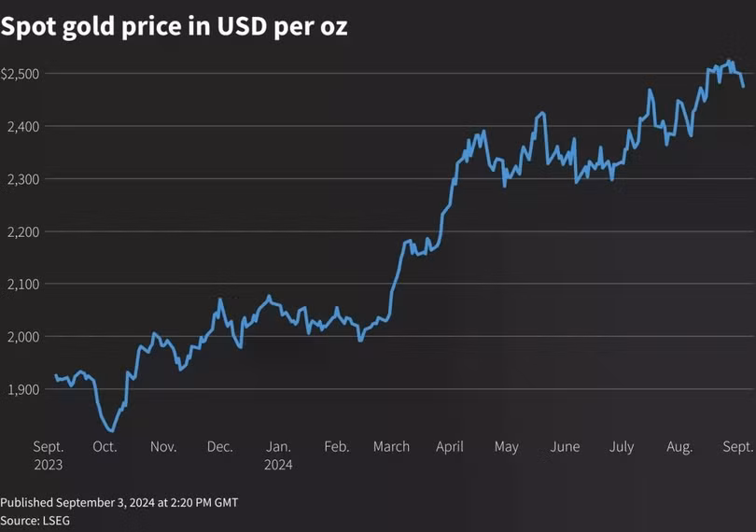Image resolution: width=756 pixels, height=532 pixels.
Task: Click the "Sept. 2023" x-axis label
Action: pyautogui.click(x=49, y=455)
